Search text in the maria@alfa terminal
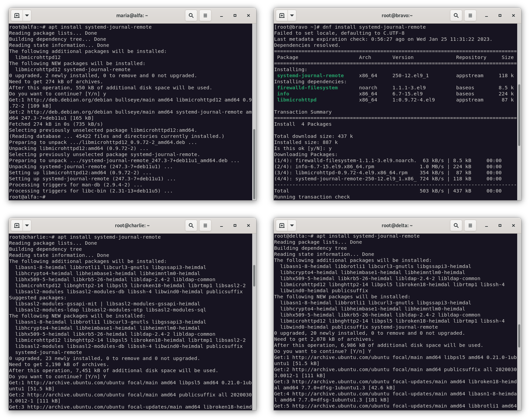Image resolution: width=530 pixels, height=420 pixels. (191, 16)
